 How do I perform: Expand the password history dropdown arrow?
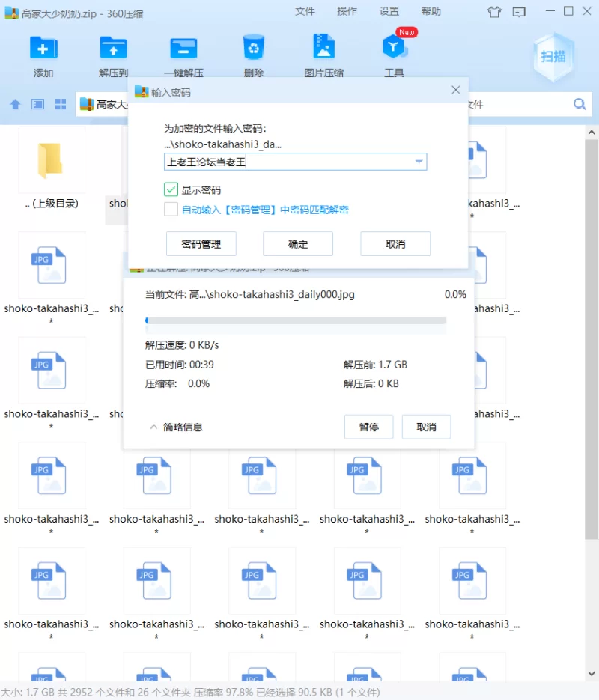tap(419, 162)
